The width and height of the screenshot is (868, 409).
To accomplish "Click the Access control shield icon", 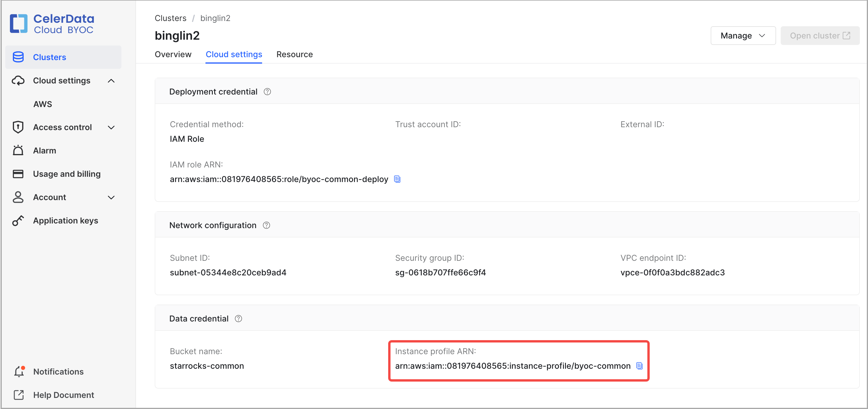I will [x=18, y=127].
